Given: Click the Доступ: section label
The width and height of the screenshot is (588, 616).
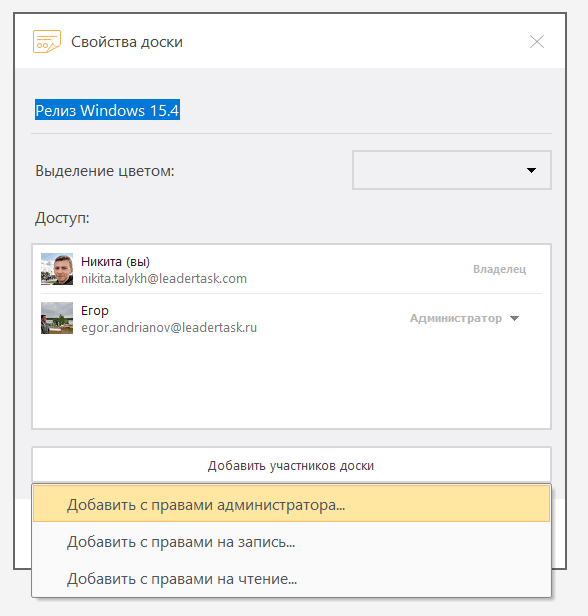Looking at the screenshot, I should (62, 218).
